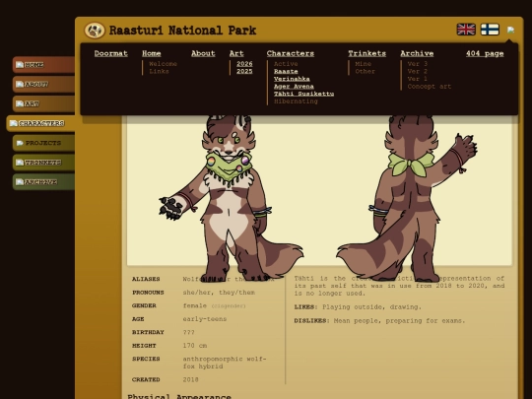
Task: Open the Ager Avena character page
Action: coord(294,86)
